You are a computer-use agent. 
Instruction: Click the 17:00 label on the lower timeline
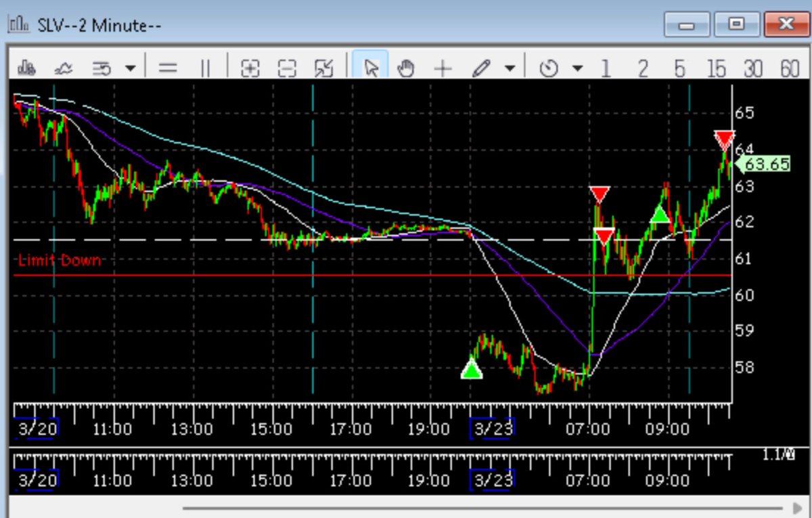click(351, 480)
